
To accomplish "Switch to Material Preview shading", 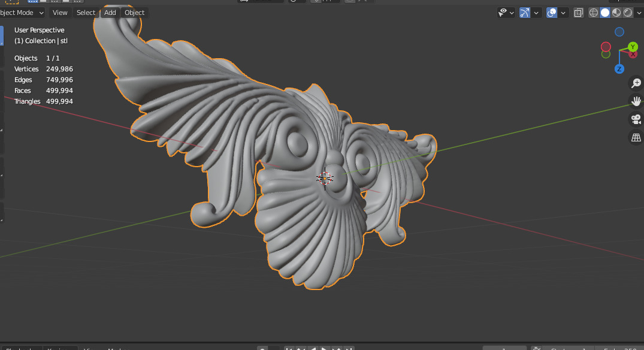I will coord(616,13).
